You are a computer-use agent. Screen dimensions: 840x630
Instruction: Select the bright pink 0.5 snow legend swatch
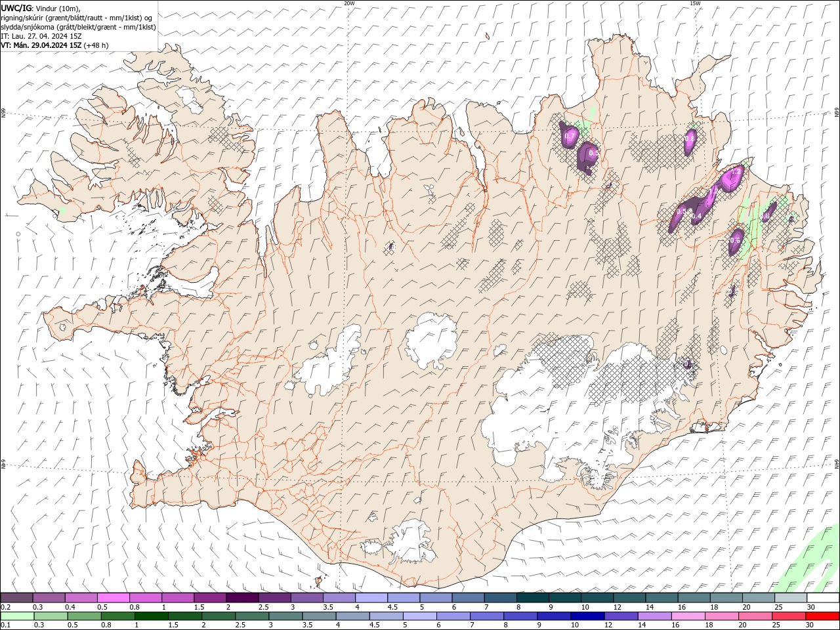(x=113, y=597)
